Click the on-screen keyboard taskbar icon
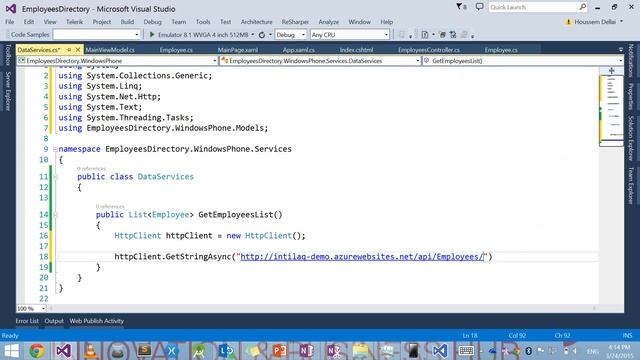Image resolution: width=640 pixels, height=360 pixels. [466, 351]
